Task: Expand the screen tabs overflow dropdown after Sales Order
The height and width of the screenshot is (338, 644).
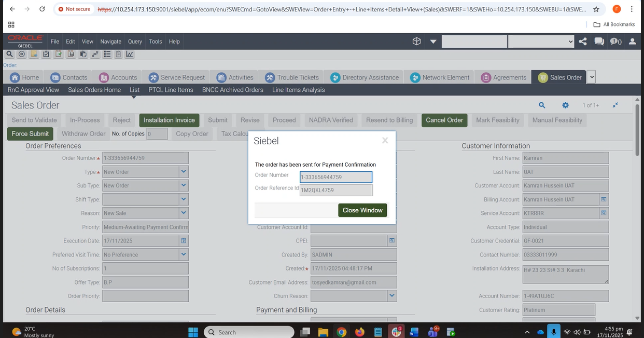Action: coord(592,77)
